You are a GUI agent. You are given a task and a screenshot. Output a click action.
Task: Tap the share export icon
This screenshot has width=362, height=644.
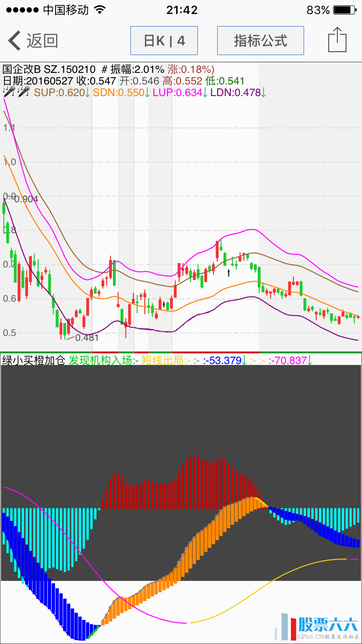337,40
